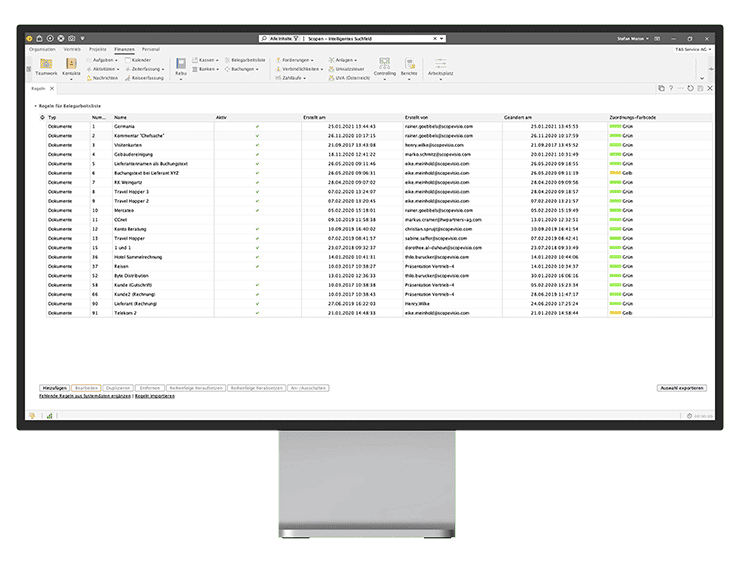
Task: Toggle Aktiv checkmark for Kunde (Gutschrift) row
Action: 257,285
